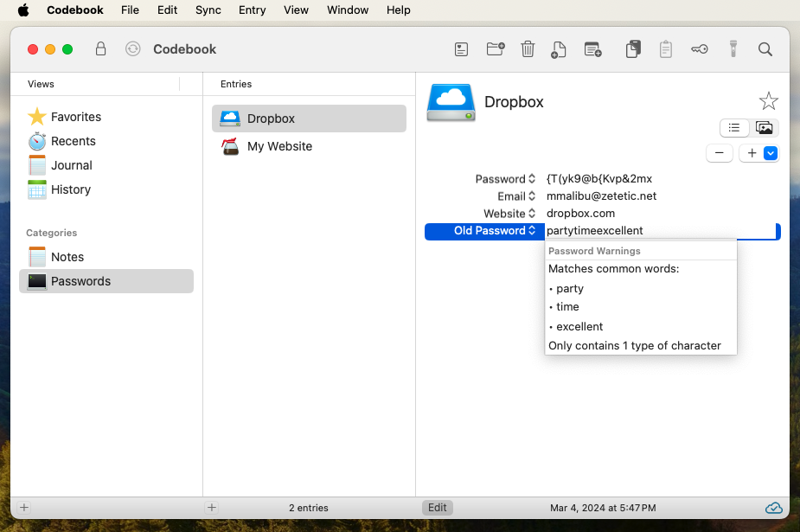Add an entry with entries plus button
This screenshot has height=532, width=800.
(212, 508)
